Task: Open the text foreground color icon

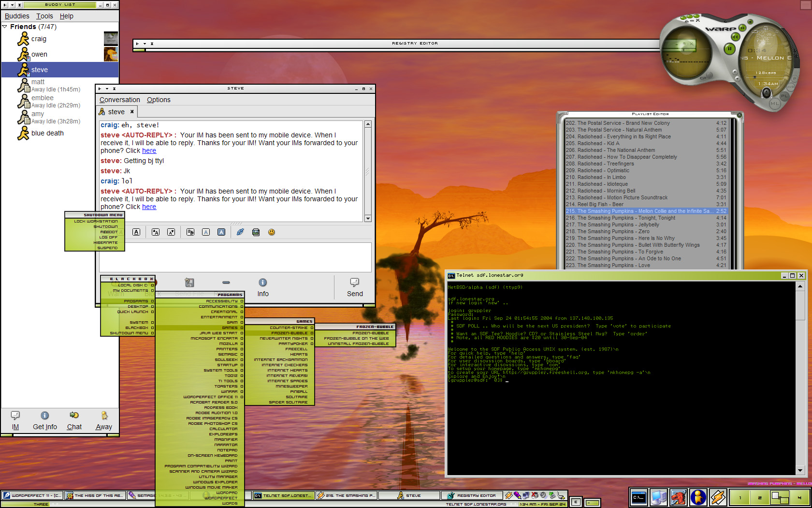Action: (206, 232)
